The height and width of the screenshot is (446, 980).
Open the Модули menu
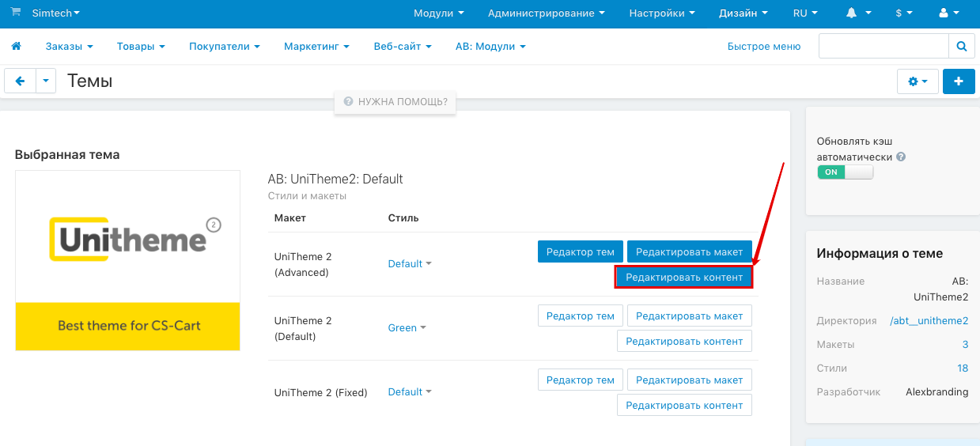438,13
